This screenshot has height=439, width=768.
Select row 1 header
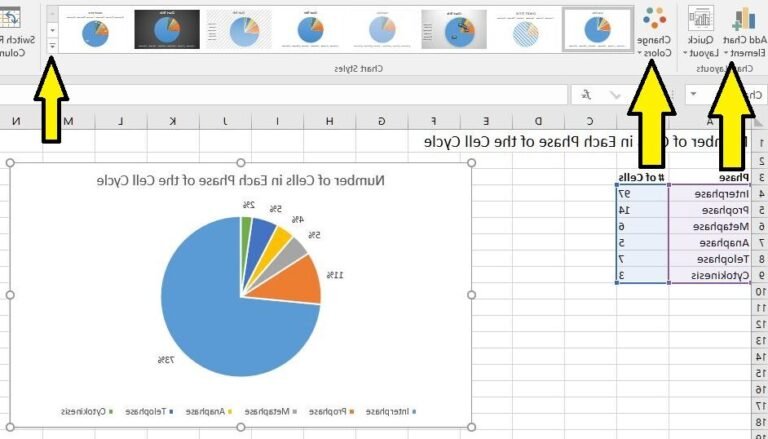(760, 143)
